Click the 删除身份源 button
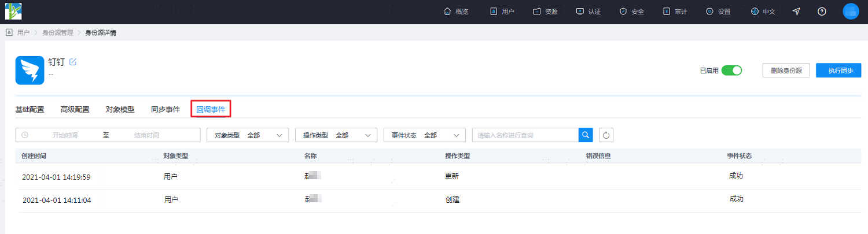This screenshot has height=234, width=868. click(x=786, y=70)
